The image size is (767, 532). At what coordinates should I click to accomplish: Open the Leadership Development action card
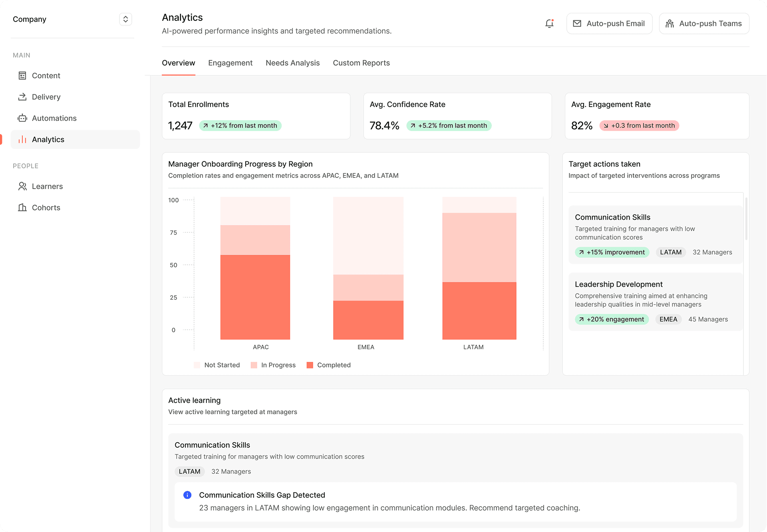655,301
